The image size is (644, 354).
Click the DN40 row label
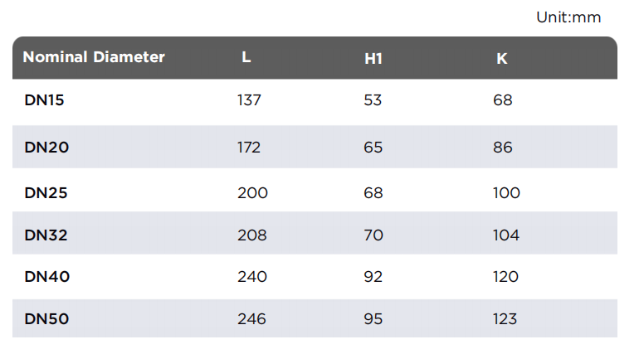[x=47, y=276]
